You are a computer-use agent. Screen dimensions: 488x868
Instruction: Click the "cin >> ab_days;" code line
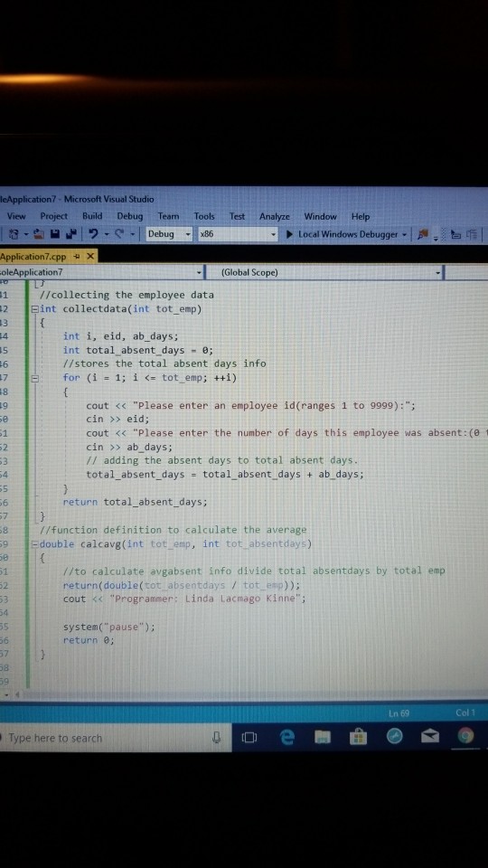tap(129, 448)
